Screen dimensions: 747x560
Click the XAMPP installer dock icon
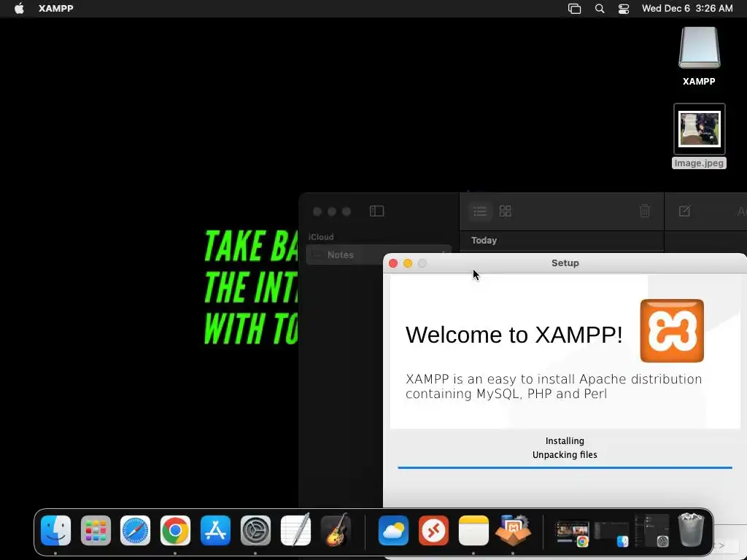coord(513,529)
